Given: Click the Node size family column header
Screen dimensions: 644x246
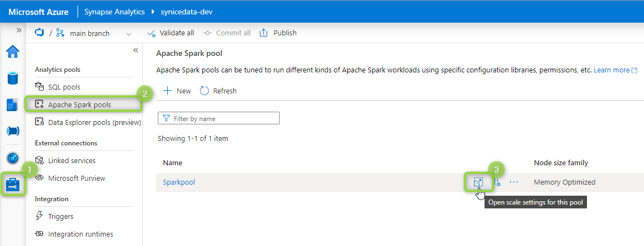Looking at the screenshot, I should [560, 163].
